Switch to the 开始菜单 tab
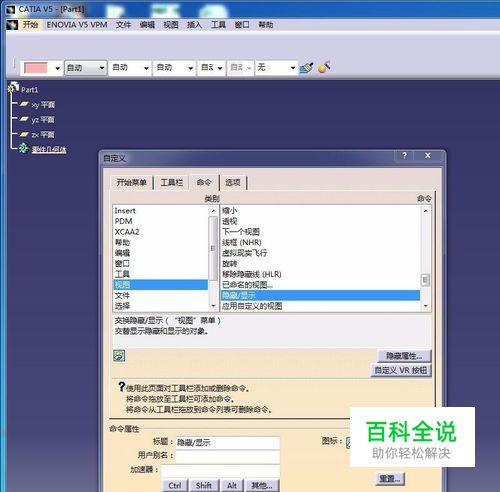The image size is (500, 492). pos(132,182)
